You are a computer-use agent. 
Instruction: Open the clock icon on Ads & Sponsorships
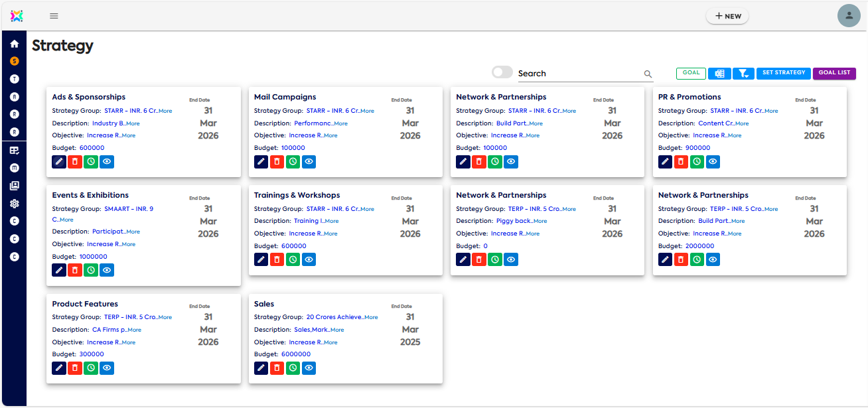(x=91, y=161)
